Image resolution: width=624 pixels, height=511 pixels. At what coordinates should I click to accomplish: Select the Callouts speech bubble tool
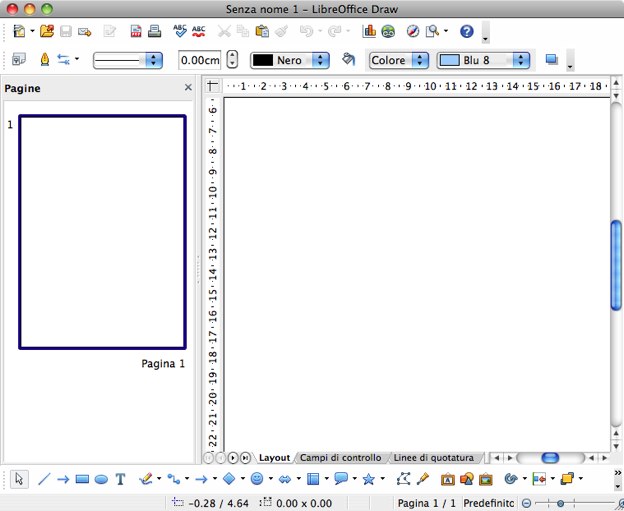click(x=341, y=479)
